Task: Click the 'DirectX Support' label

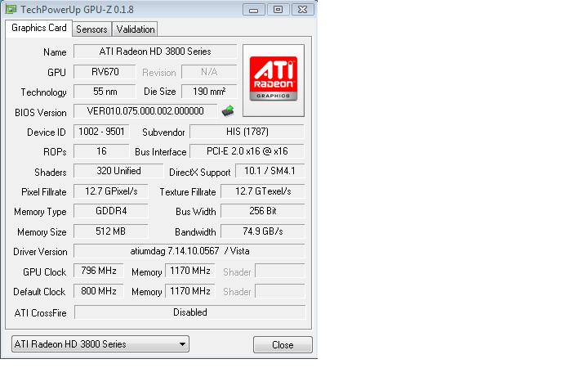Action: [199, 173]
